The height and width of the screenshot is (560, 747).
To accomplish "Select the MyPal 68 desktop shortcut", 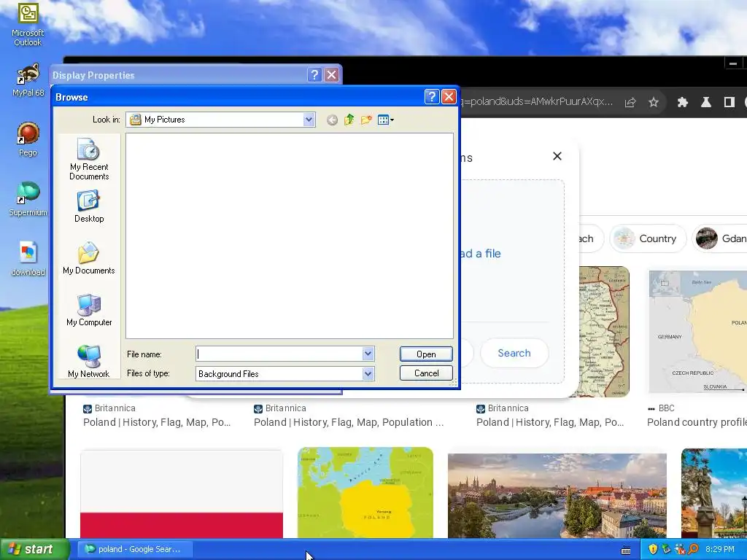I will pyautogui.click(x=28, y=80).
